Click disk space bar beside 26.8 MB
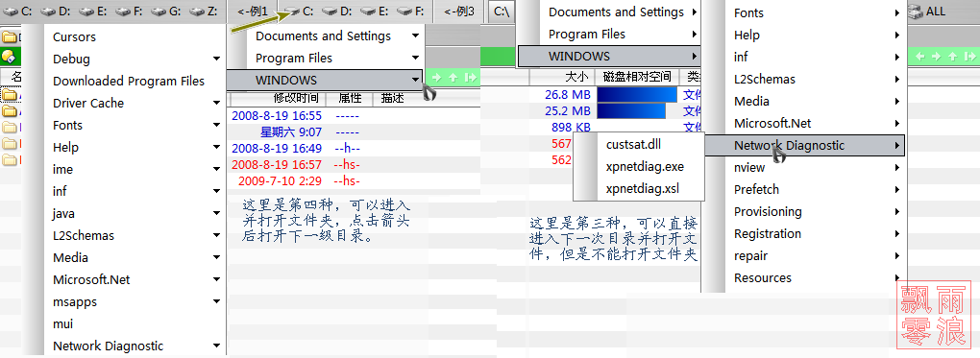Viewport: 980px width, 358px height. pyautogui.click(x=637, y=95)
